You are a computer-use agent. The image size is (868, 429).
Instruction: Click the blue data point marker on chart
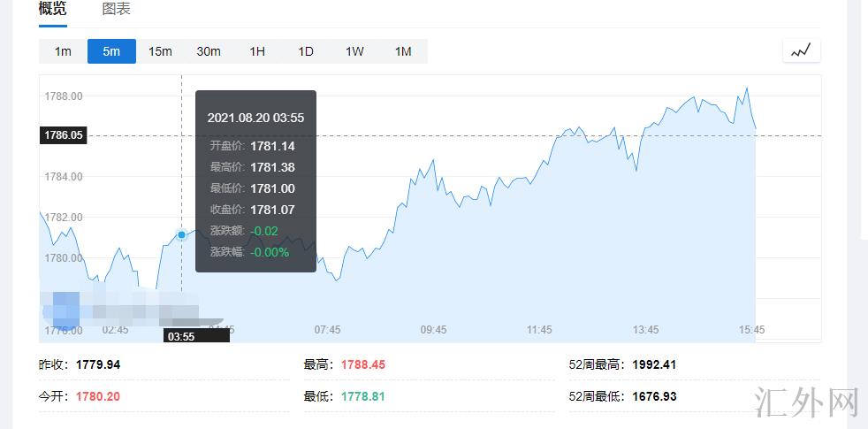click(181, 235)
